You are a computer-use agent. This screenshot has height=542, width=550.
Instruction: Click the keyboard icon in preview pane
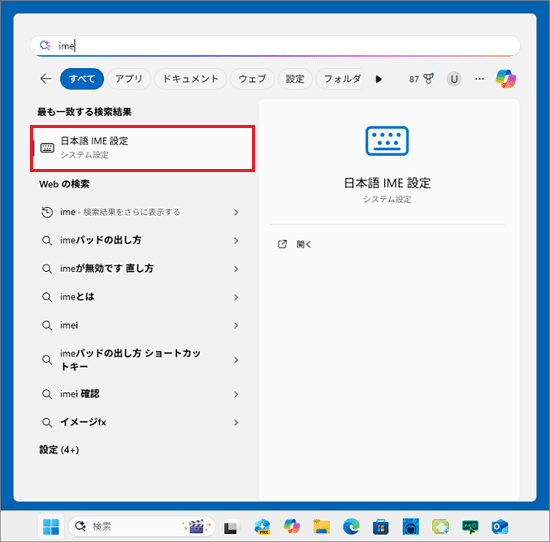click(387, 141)
